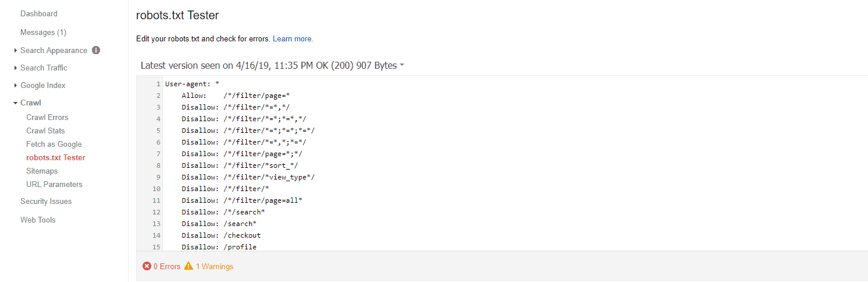Click the red errors circle icon
Viewport: 868px width, 282px height.
[147, 266]
